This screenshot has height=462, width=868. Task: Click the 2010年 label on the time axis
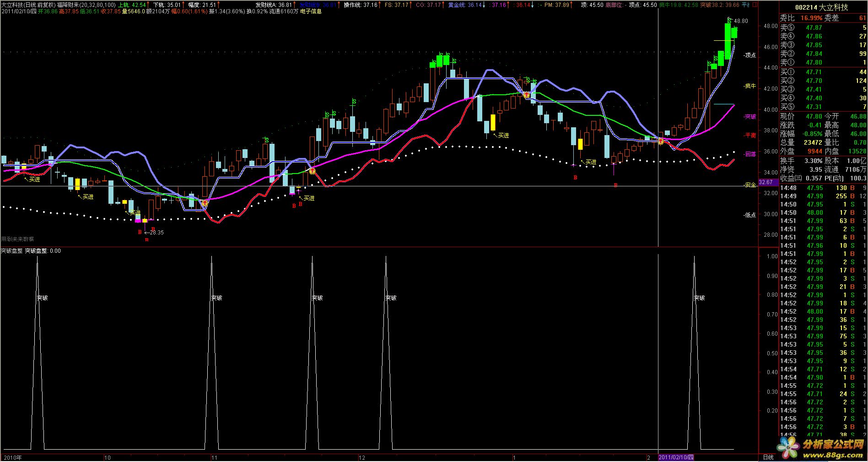pos(12,457)
